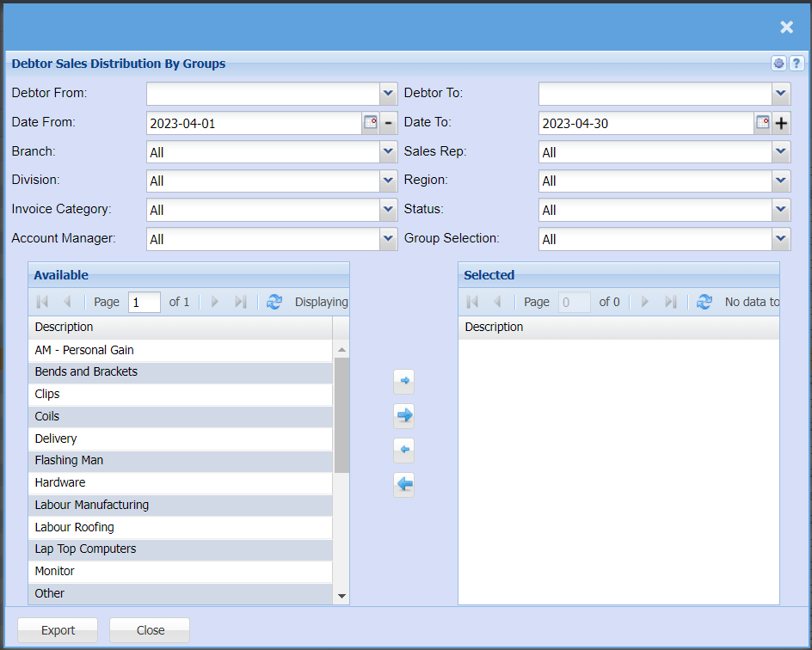Select Labour Roofing row
The height and width of the screenshot is (650, 812).
click(x=75, y=527)
